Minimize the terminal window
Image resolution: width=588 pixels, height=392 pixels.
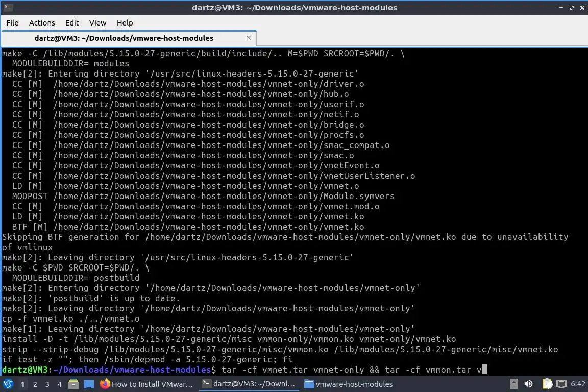click(x=561, y=8)
